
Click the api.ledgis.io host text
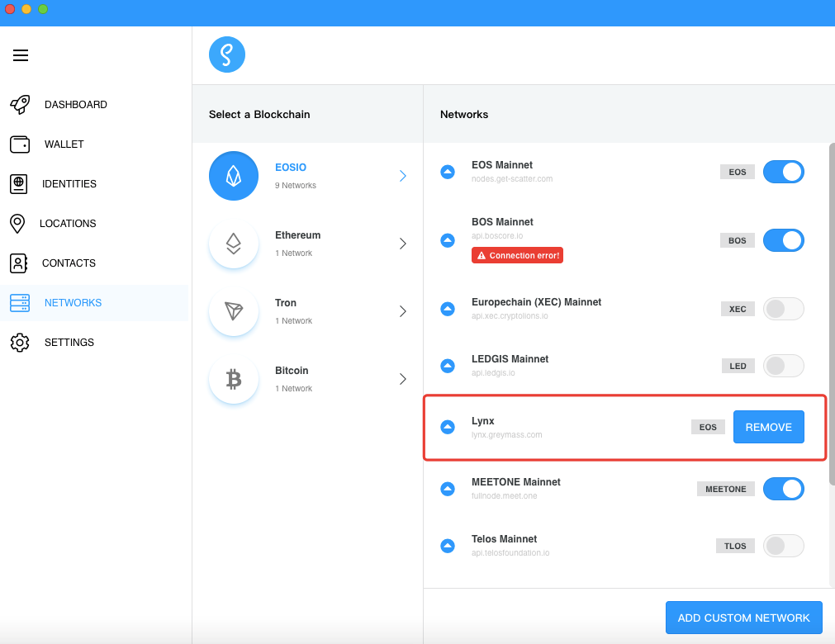(493, 373)
